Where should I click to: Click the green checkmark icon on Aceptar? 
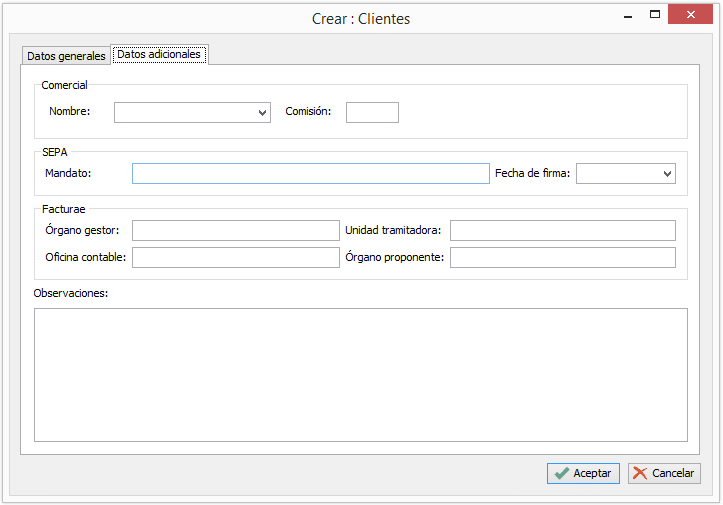pyautogui.click(x=562, y=474)
